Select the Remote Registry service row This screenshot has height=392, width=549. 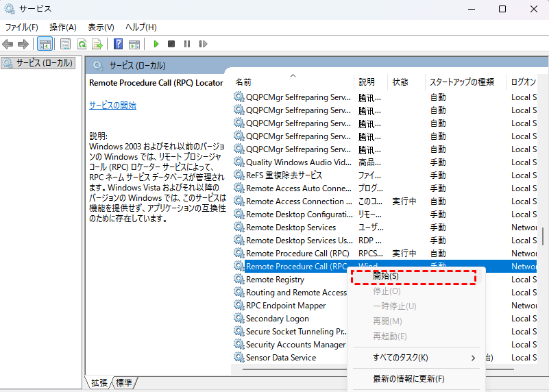point(275,280)
